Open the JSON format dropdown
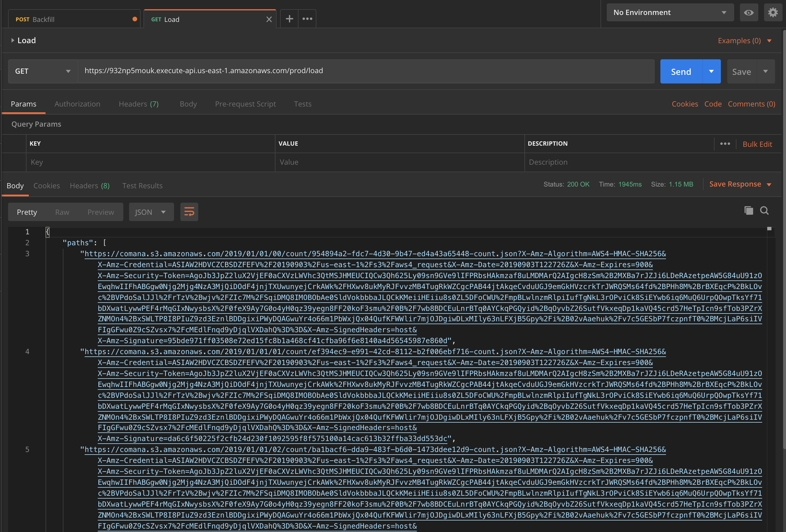Screen dimensions: 786x532 pyautogui.click(x=151, y=212)
